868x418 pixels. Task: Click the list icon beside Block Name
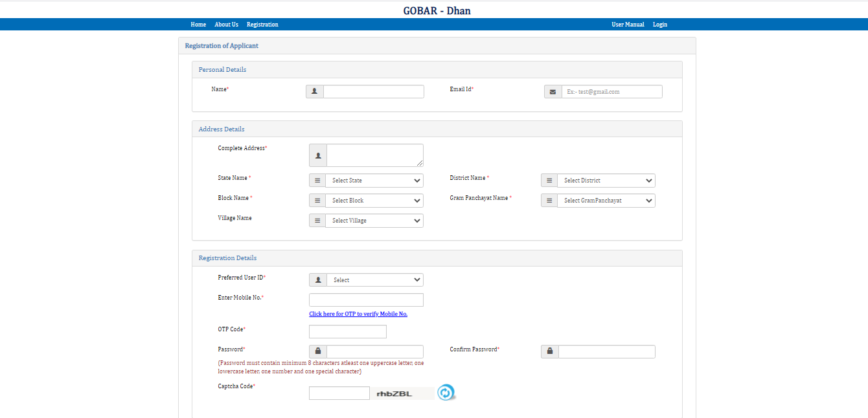tap(317, 201)
